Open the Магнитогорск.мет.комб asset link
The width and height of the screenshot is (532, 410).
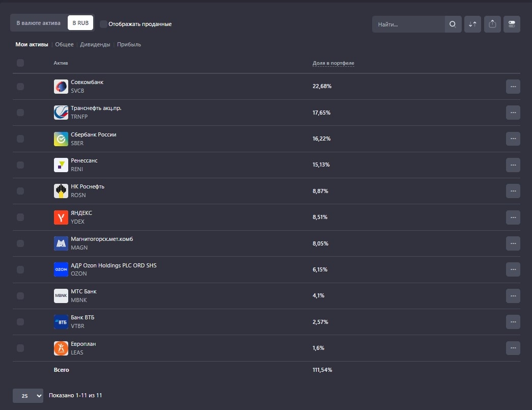click(x=102, y=239)
